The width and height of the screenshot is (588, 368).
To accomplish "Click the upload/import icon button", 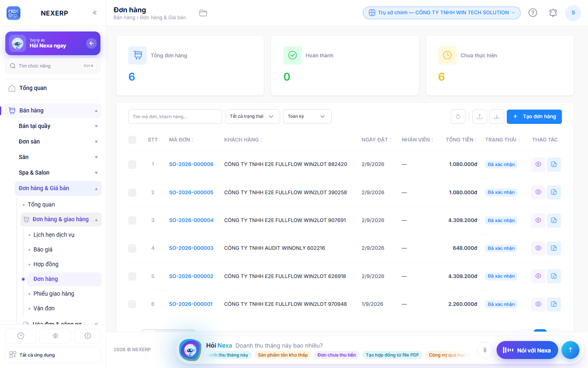I will click(x=480, y=117).
